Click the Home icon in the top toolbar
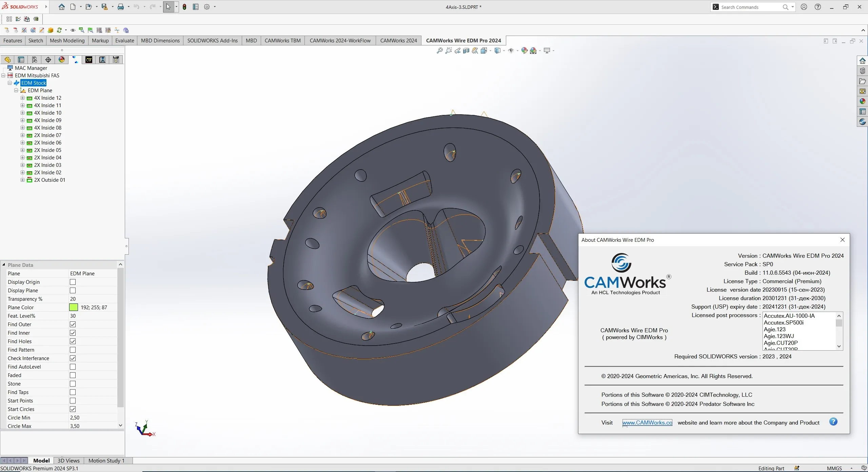The width and height of the screenshot is (868, 472). point(61,7)
